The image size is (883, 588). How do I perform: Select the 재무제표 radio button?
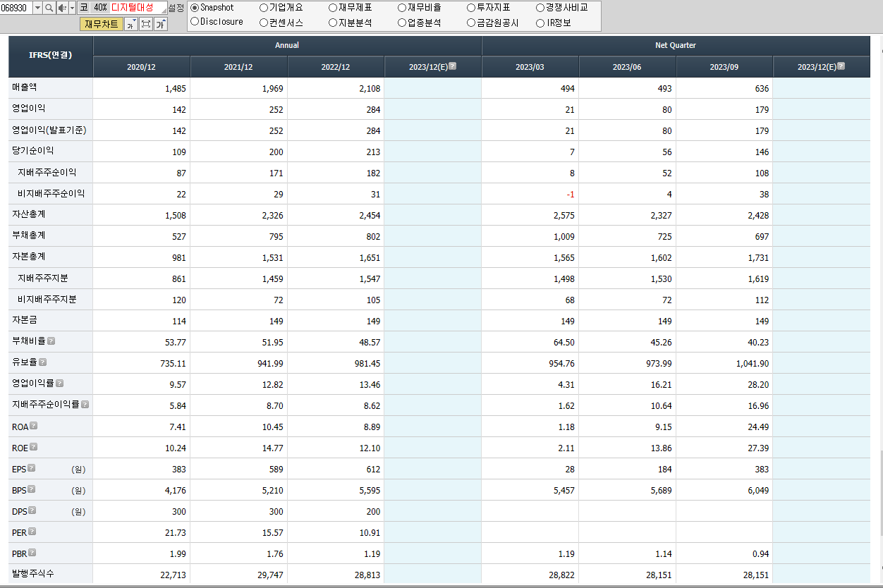tap(333, 8)
